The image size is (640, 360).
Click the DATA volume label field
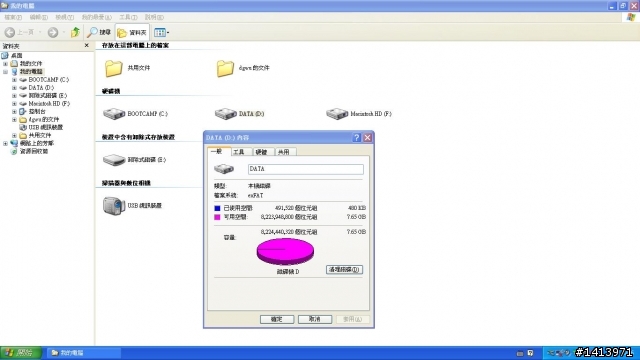[x=305, y=169]
